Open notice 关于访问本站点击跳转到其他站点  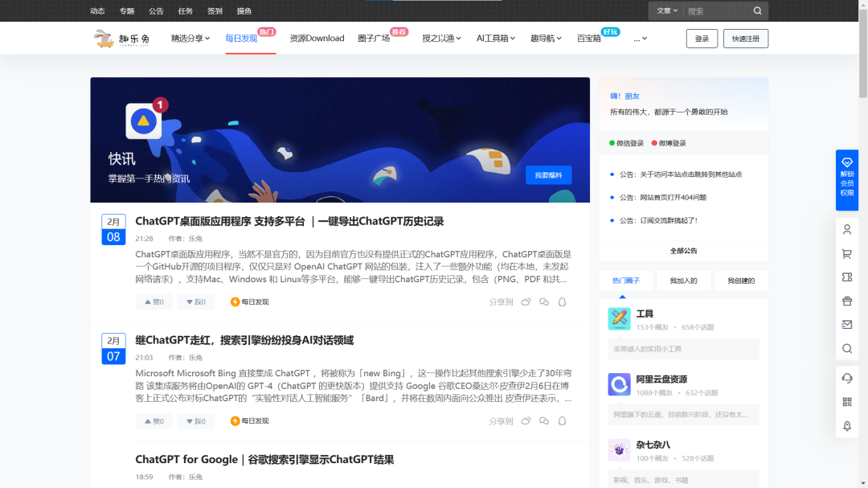pyautogui.click(x=681, y=174)
